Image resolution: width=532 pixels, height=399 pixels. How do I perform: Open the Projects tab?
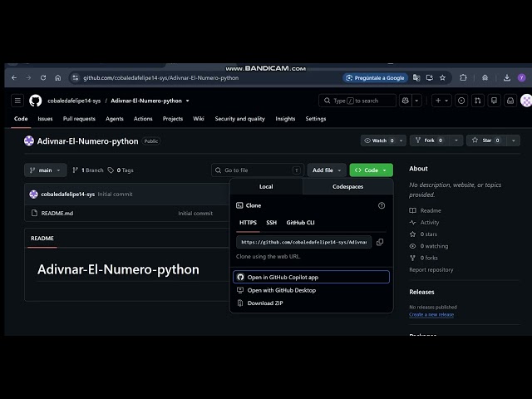point(173,119)
